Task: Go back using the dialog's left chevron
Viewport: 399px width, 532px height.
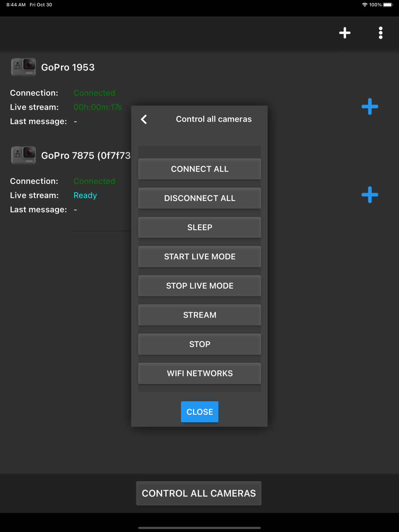Action: tap(144, 119)
